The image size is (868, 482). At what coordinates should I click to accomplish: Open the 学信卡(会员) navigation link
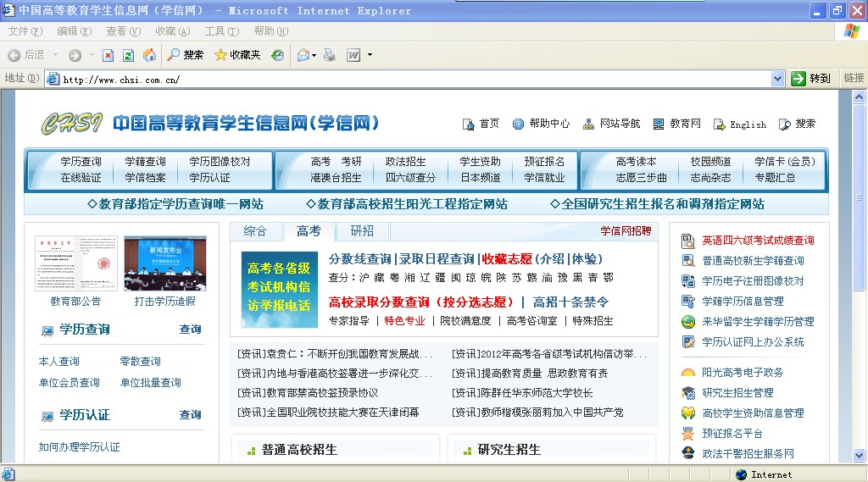click(x=785, y=162)
